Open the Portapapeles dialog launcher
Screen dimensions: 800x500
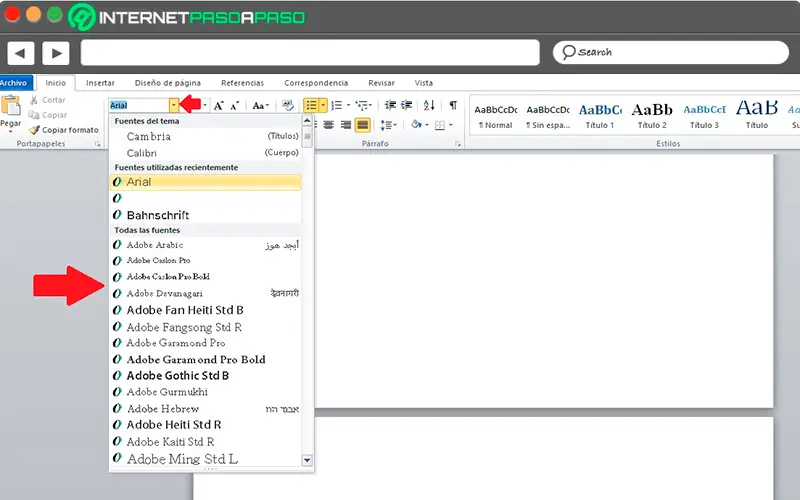[97, 144]
